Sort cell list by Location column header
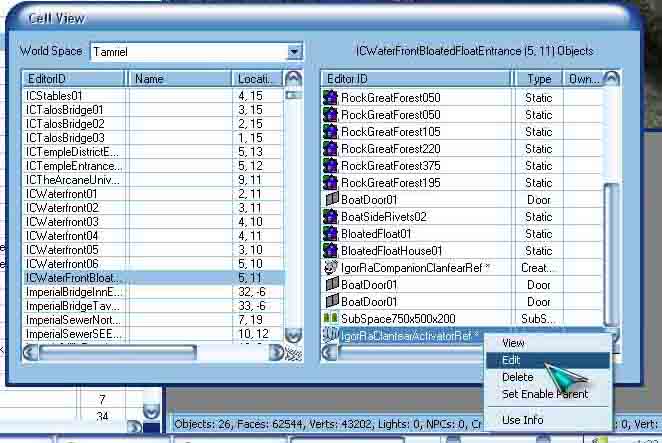 (x=258, y=79)
